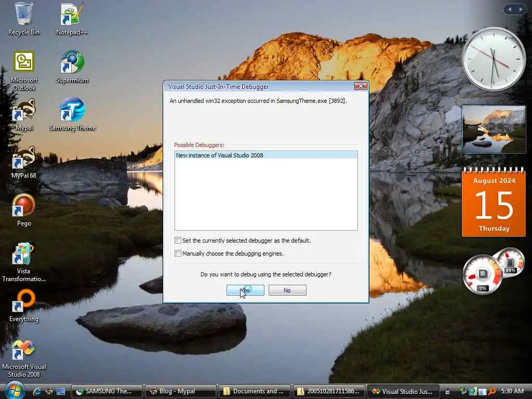This screenshot has height=399, width=532.
Task: Click the August 2024 calendar gadget
Action: click(x=494, y=202)
